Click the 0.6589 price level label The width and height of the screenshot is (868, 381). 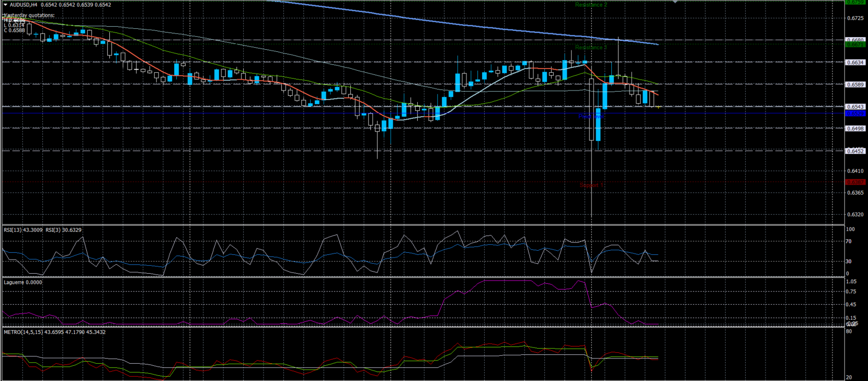pos(855,84)
